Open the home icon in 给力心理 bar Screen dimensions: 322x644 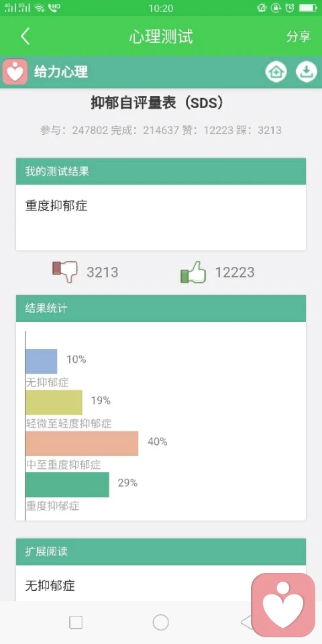point(276,72)
